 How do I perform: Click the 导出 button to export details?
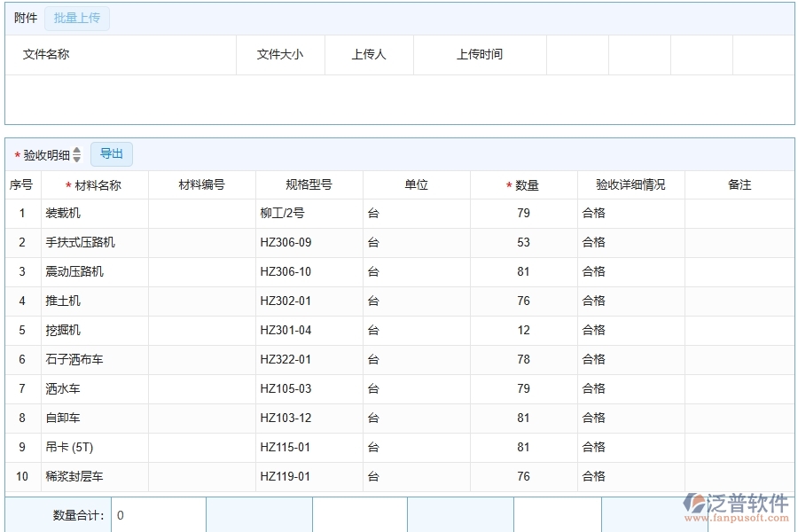coord(112,153)
